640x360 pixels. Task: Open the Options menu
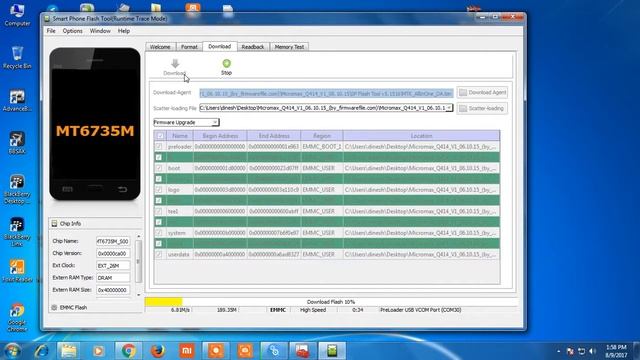click(72, 31)
